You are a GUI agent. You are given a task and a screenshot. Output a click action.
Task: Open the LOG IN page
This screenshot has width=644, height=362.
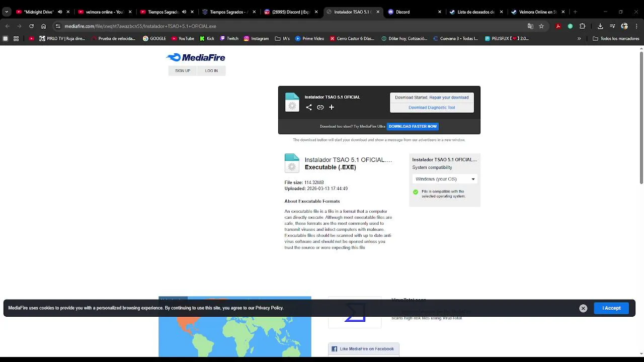211,71
